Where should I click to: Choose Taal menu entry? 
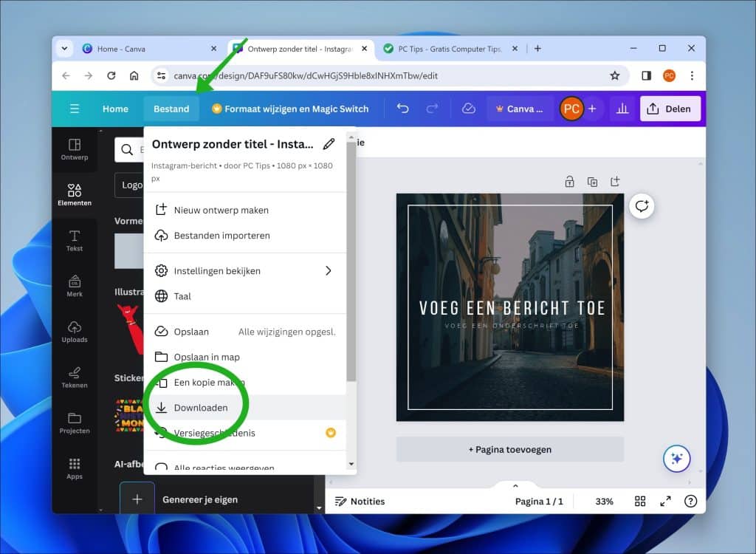click(245, 296)
